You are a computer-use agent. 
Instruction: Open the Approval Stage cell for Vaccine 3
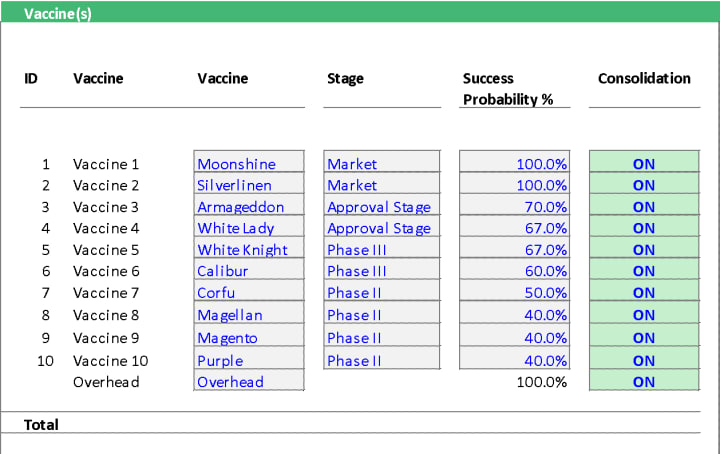pyautogui.click(x=382, y=204)
